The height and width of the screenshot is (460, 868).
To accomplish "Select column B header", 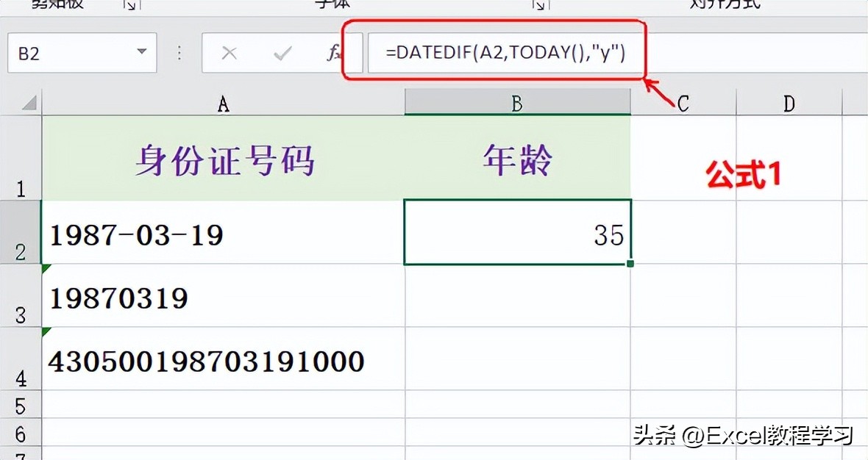I will [517, 103].
